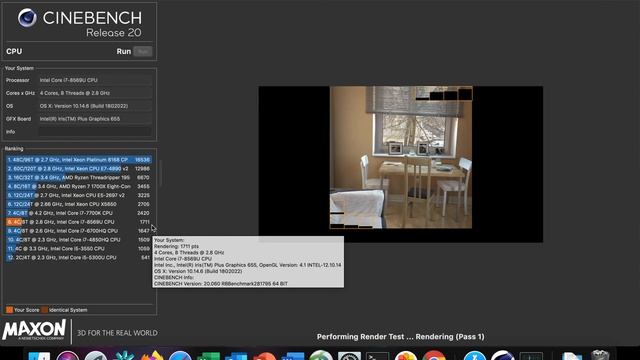The width and height of the screenshot is (640, 360).
Task: Select the orange Core i7-8569U ranking row
Action: [x=78, y=222]
